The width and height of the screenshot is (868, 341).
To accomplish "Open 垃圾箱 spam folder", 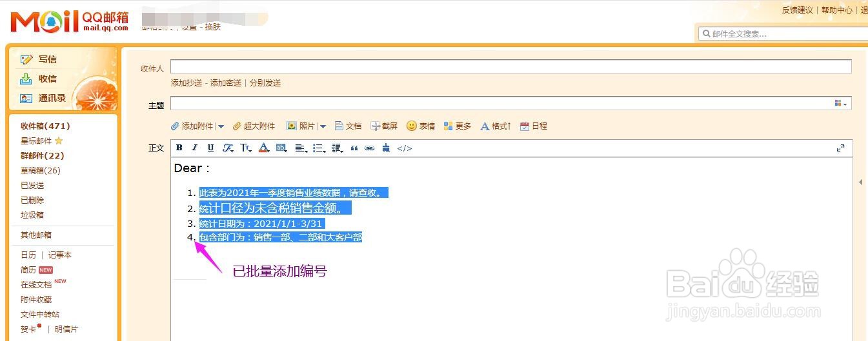I will click(x=32, y=215).
